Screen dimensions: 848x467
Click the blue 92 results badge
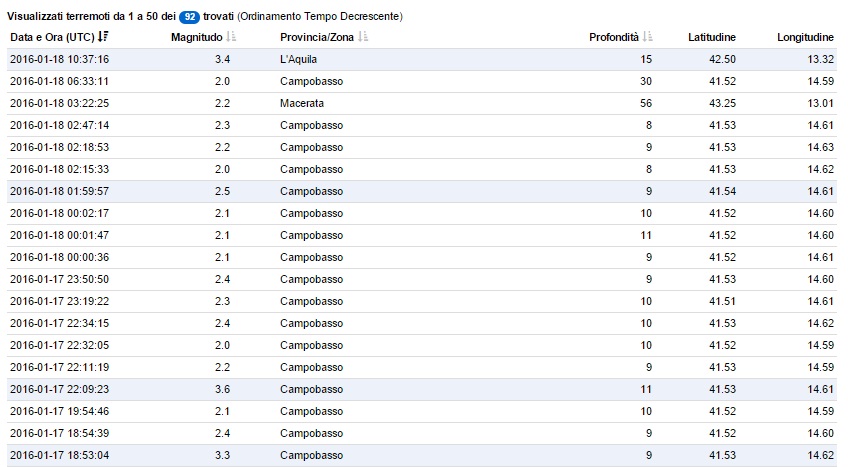(189, 17)
